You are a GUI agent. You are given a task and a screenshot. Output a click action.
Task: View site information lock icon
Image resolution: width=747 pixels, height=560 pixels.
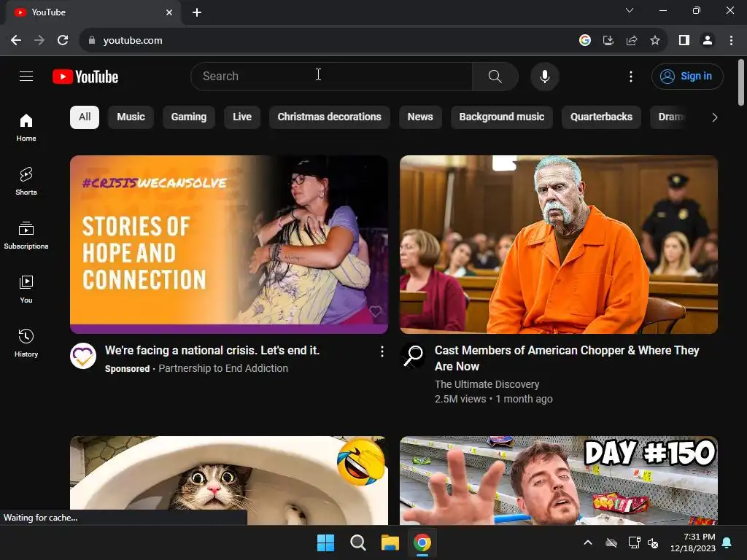92,41
